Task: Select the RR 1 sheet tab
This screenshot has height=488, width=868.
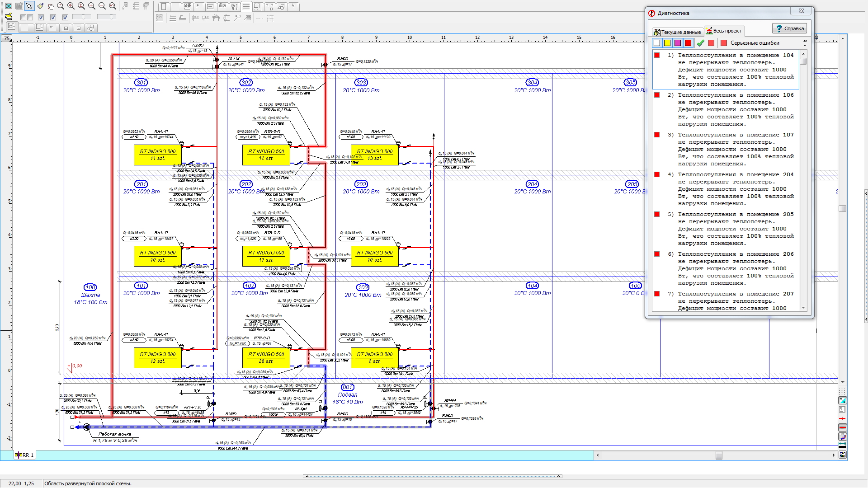Action: pos(25,455)
